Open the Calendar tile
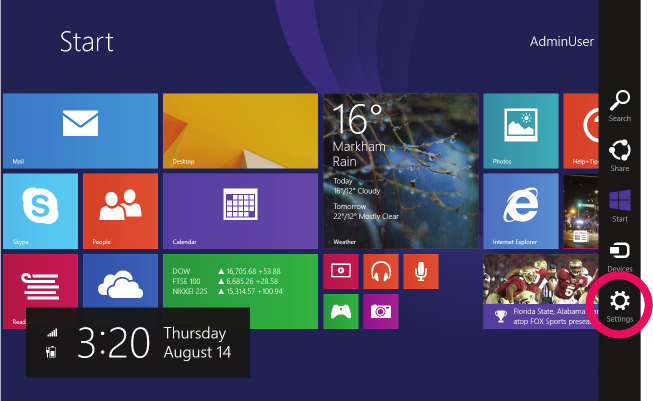653x401 pixels. coord(240,211)
